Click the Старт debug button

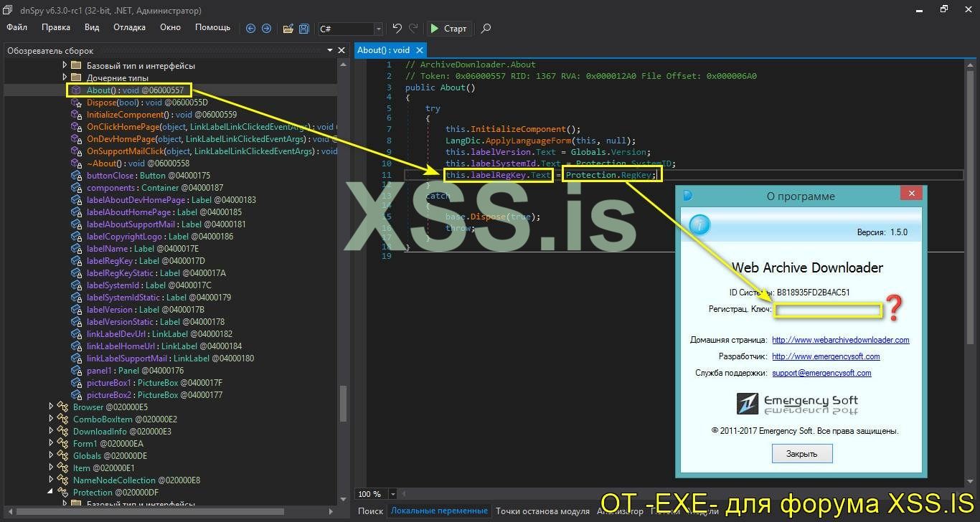point(448,29)
